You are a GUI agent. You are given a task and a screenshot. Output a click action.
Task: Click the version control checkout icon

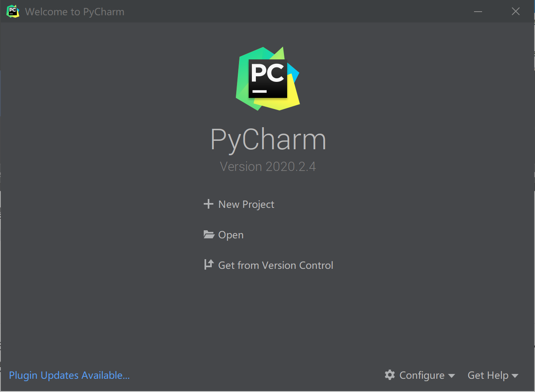(209, 264)
